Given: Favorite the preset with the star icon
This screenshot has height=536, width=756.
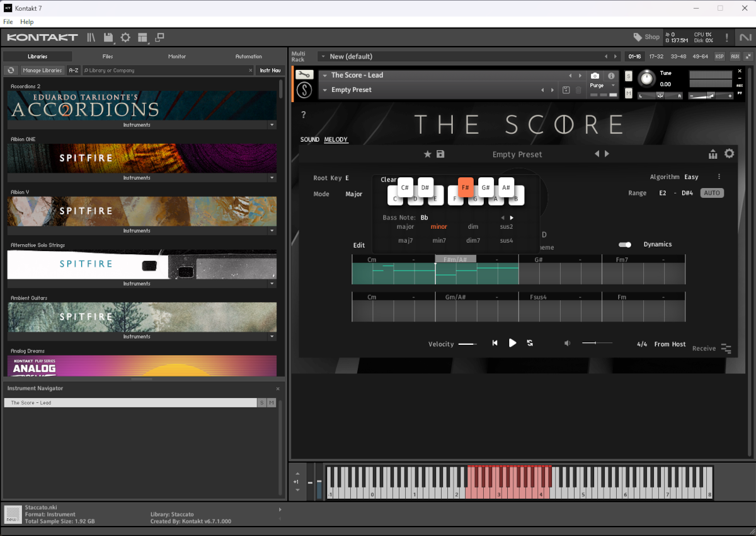Looking at the screenshot, I should pyautogui.click(x=427, y=154).
